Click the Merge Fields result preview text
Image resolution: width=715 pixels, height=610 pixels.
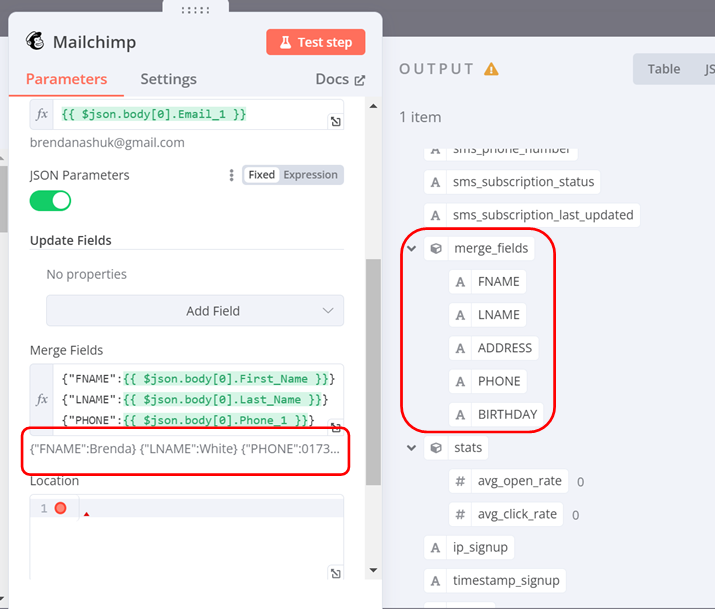(x=185, y=449)
